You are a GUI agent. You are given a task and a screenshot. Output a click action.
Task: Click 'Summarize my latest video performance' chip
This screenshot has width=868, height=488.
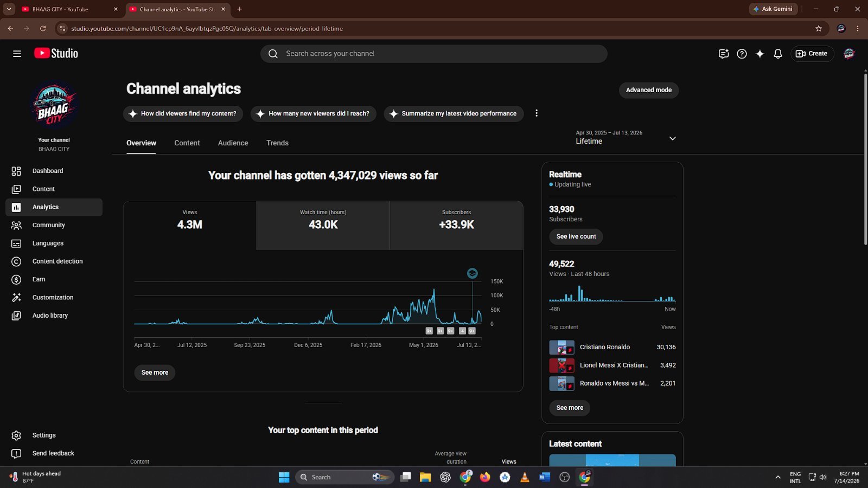[x=454, y=114]
